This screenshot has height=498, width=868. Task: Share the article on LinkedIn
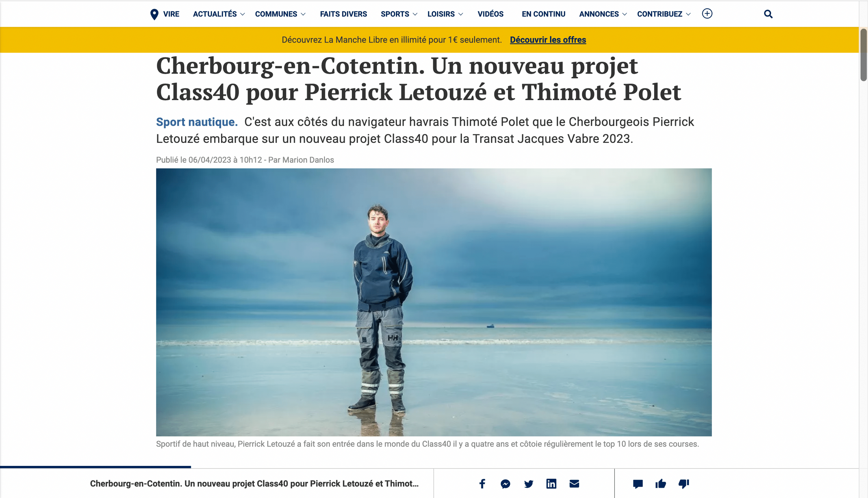click(x=551, y=484)
